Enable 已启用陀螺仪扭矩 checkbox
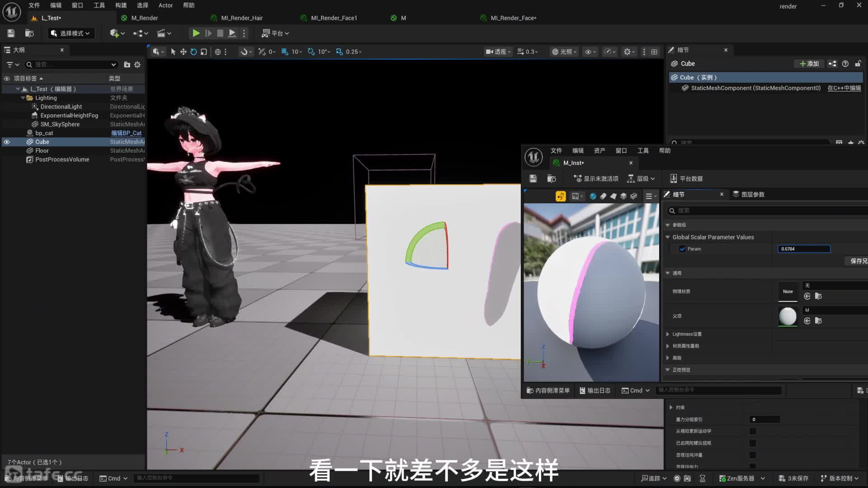 click(753, 443)
